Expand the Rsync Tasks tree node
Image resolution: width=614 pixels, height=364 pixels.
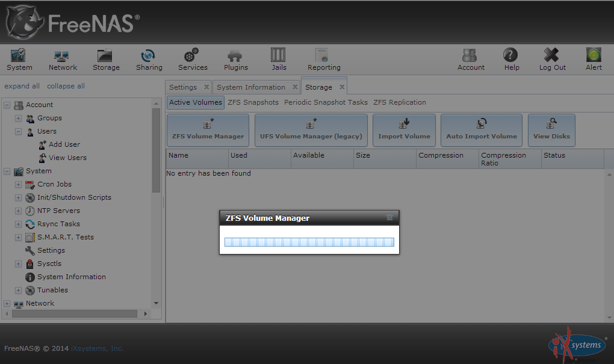pyautogui.click(x=19, y=224)
